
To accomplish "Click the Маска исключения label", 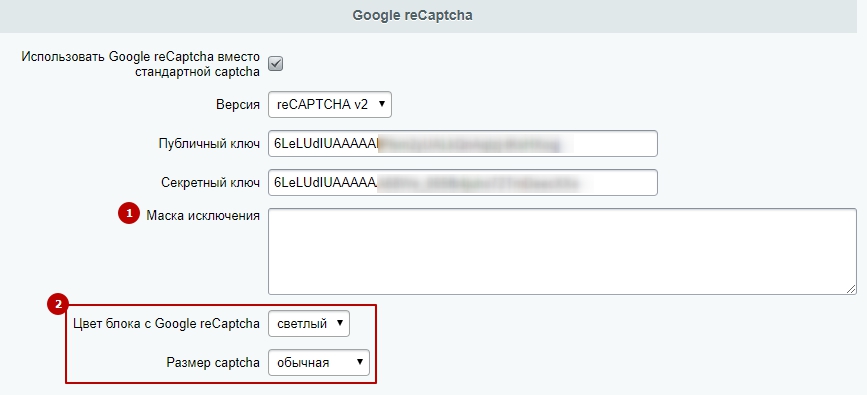I will [203, 216].
